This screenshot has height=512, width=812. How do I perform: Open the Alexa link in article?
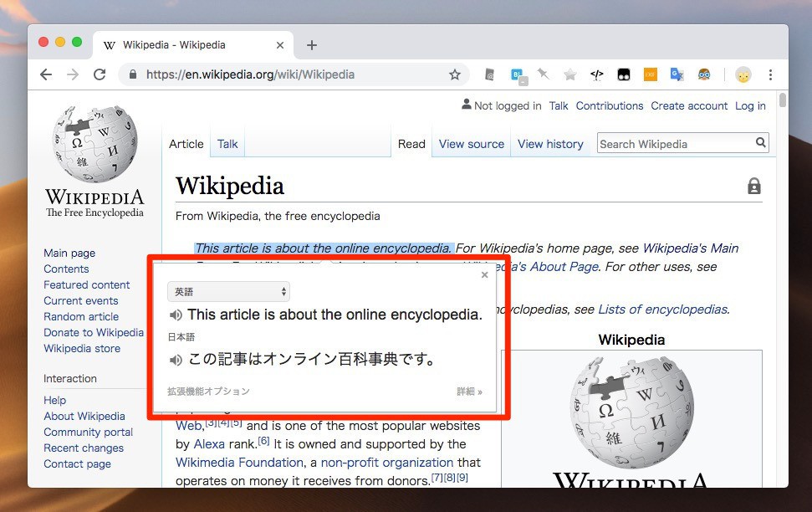pos(209,444)
